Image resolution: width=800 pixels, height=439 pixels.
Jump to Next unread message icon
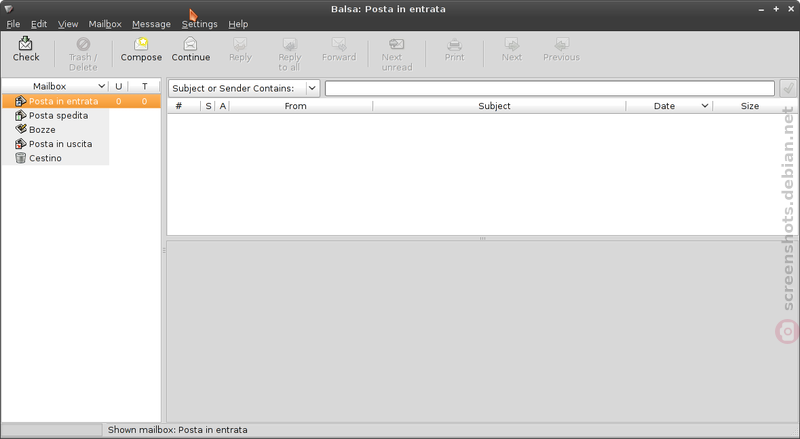[396, 44]
